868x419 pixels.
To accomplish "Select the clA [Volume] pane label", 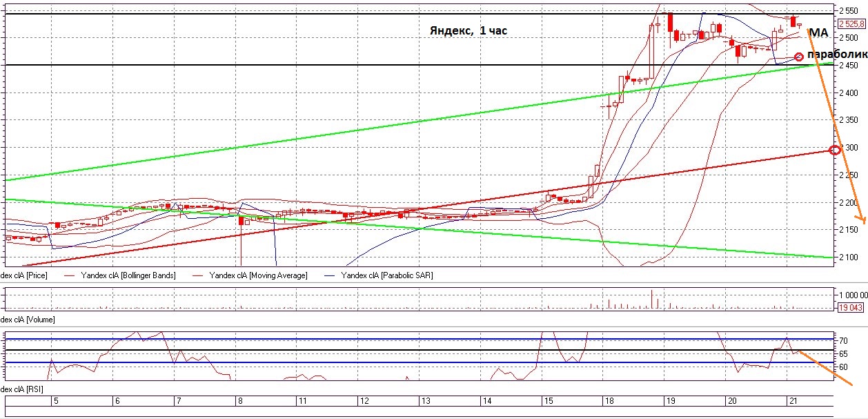I will (x=27, y=320).
